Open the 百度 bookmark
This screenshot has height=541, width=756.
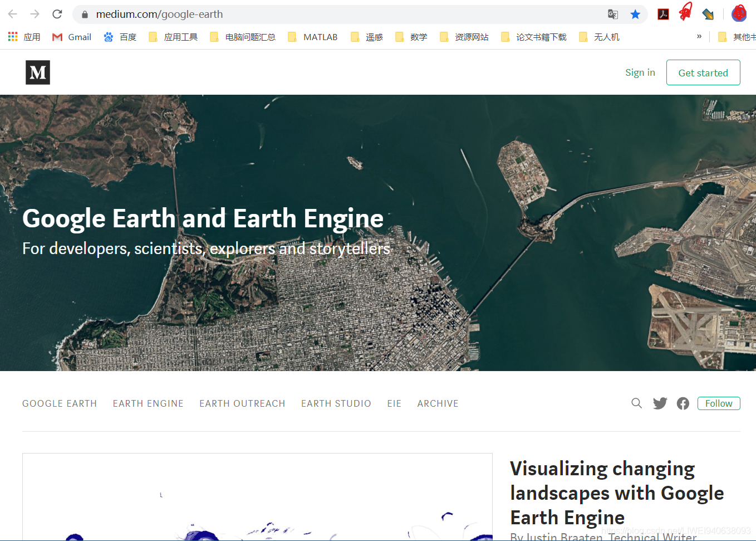120,37
